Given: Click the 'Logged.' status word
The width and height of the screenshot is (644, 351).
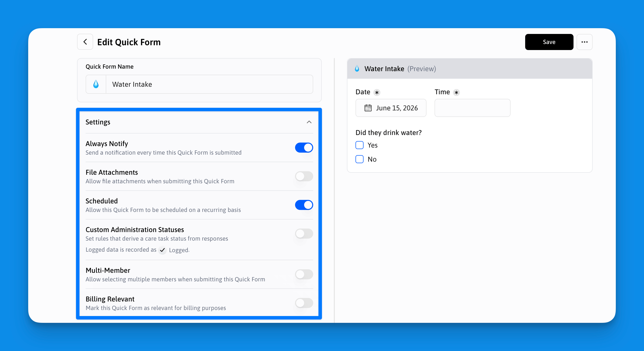Looking at the screenshot, I should 179,250.
